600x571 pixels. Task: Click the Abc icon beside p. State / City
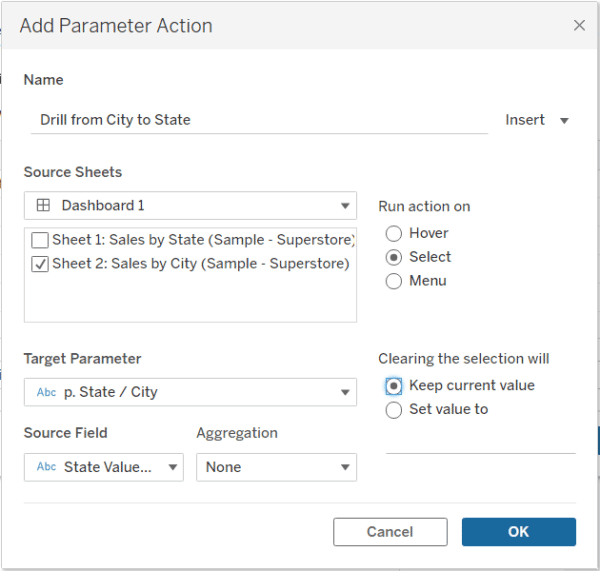(x=46, y=392)
